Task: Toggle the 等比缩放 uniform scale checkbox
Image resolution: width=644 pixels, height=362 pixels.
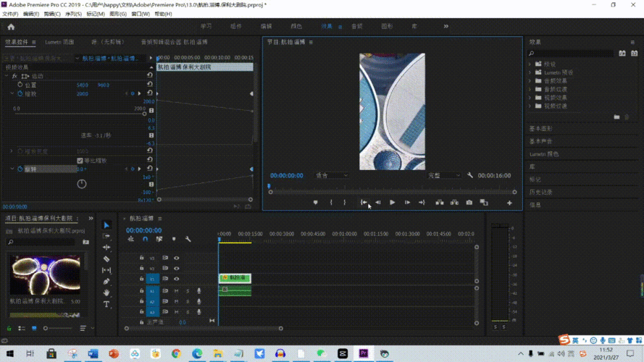Action: point(80,161)
